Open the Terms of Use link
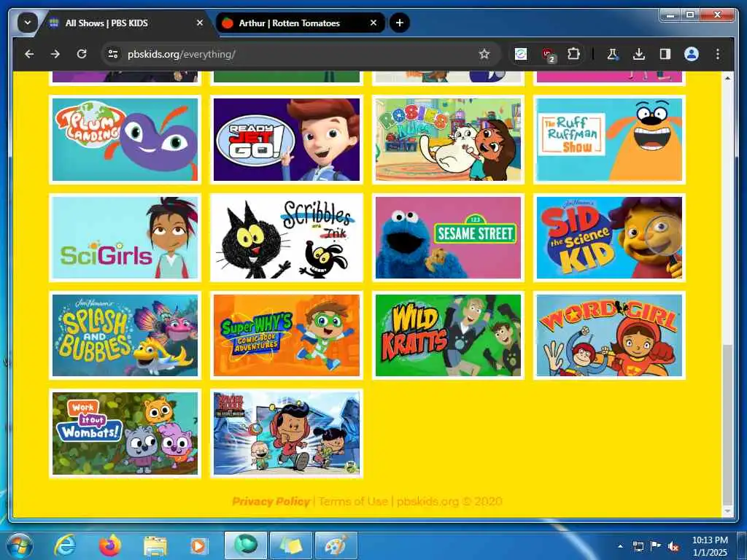The height and width of the screenshot is (560, 747). coord(353,502)
